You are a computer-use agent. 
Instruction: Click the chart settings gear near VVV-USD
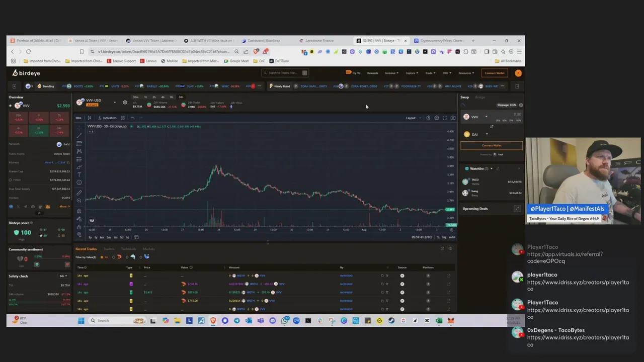[x=125, y=103]
